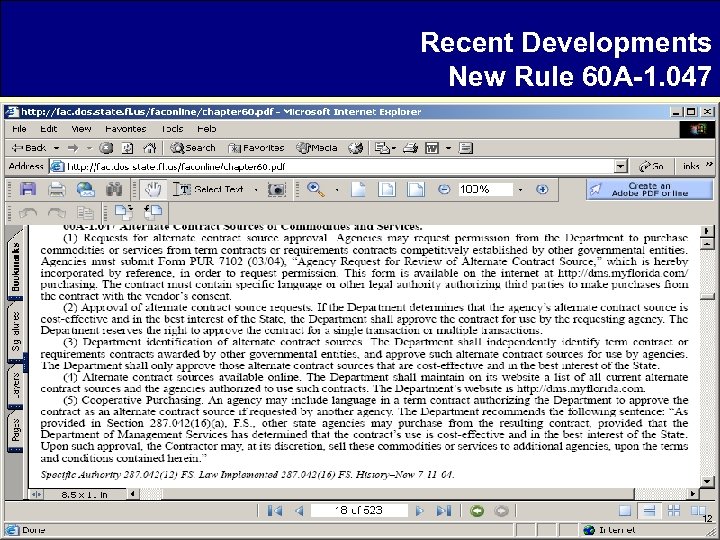Image resolution: width=720 pixels, height=540 pixels.
Task: Open the Bookmarks side tab
Action: (x=16, y=266)
